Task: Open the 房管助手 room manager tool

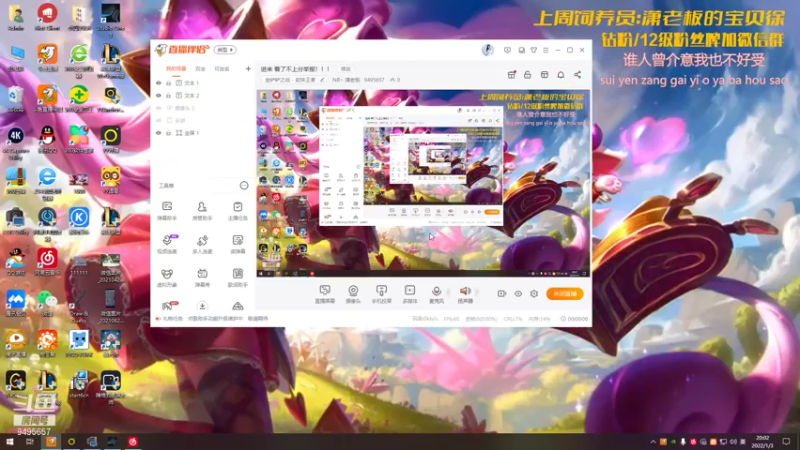Action: click(202, 211)
